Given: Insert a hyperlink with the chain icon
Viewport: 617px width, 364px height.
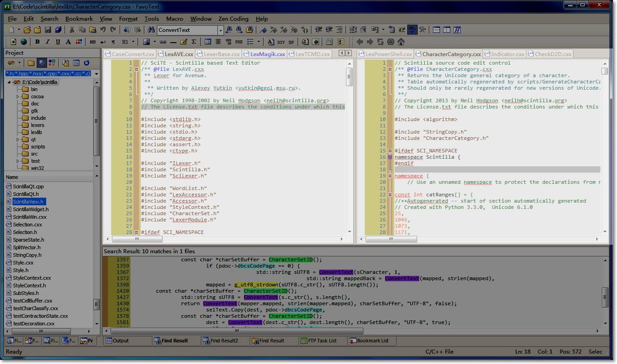Looking at the screenshot, I should click(162, 42).
